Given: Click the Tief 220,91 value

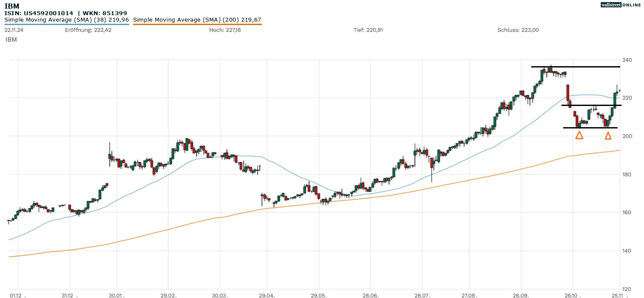Looking at the screenshot, I should pyautogui.click(x=368, y=30).
